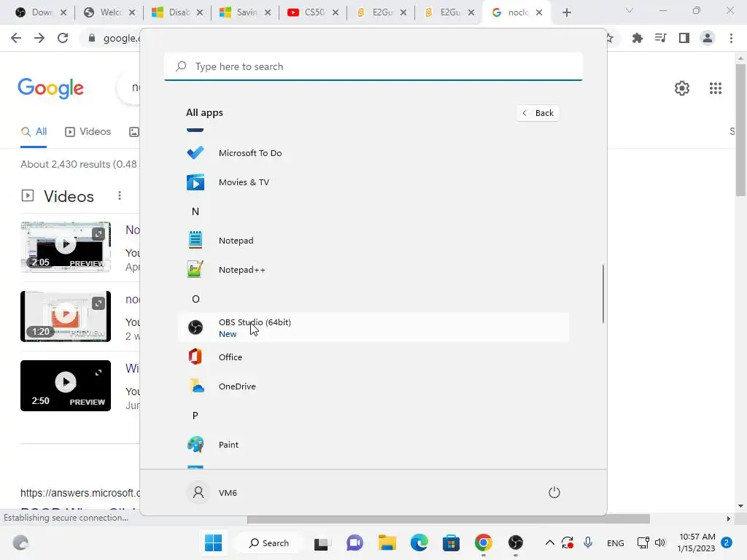
Task: Open the power options button
Action: coord(554,492)
